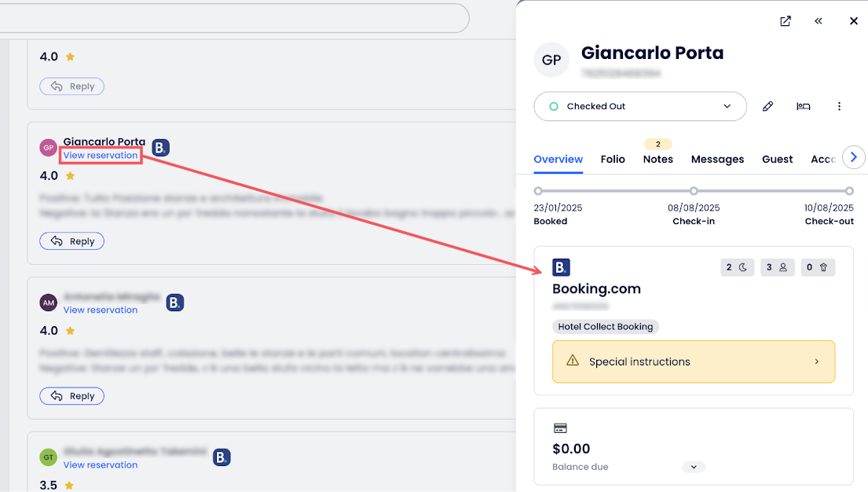Click the GP avatar in panel header
This screenshot has width=868, height=492.
[x=551, y=60]
